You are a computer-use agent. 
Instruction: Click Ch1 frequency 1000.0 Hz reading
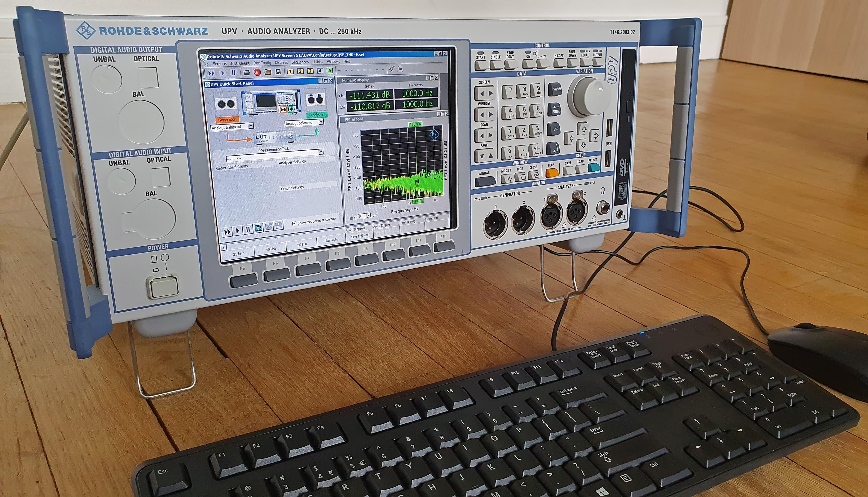click(416, 93)
